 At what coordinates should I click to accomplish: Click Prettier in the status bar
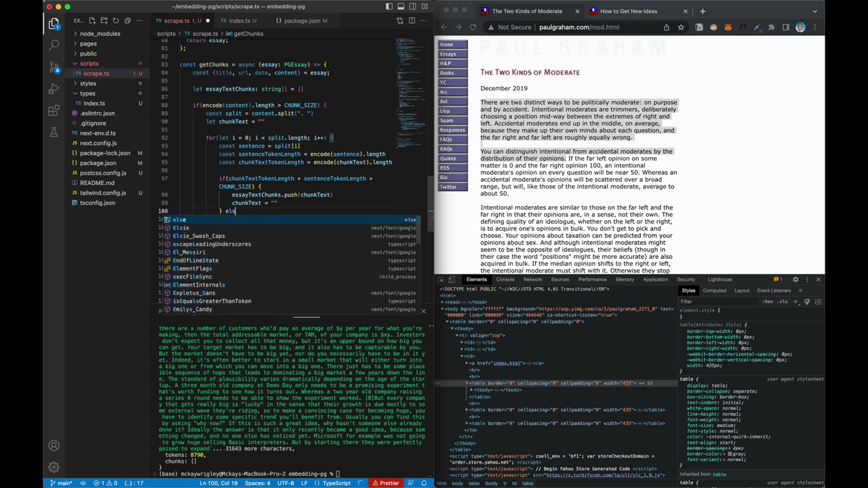[386, 483]
